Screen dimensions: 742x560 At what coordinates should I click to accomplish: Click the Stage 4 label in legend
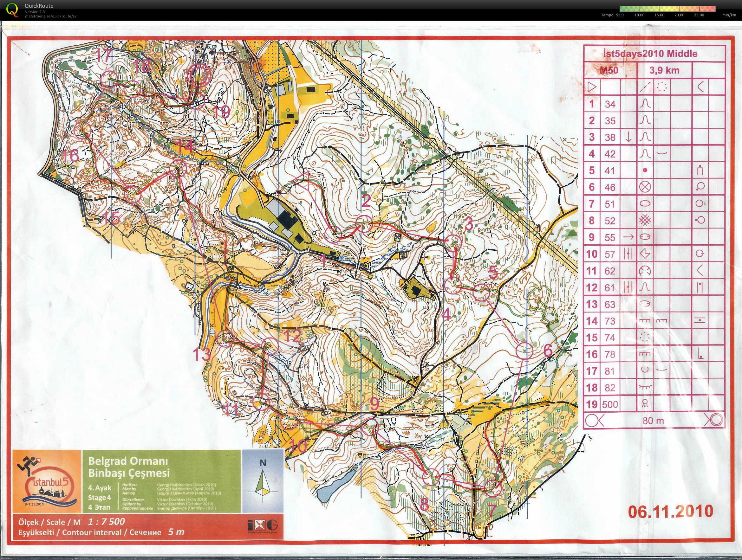click(x=99, y=497)
